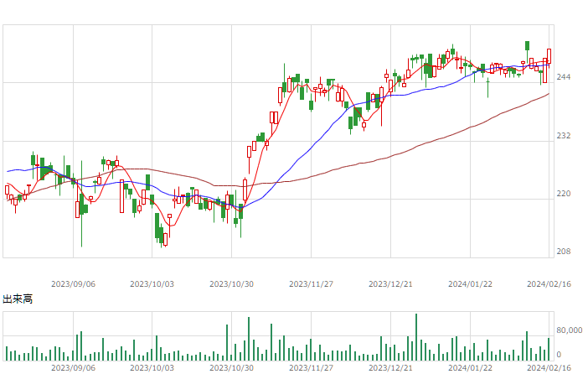Click the 2024/02/16 date label under volume chart

pos(549,367)
